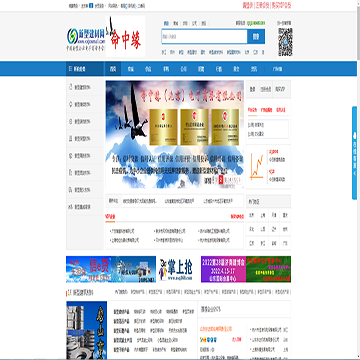Open the blue online customer service side tab
Image resolution: width=360 pixels, height=360 pixels.
(x=355, y=153)
